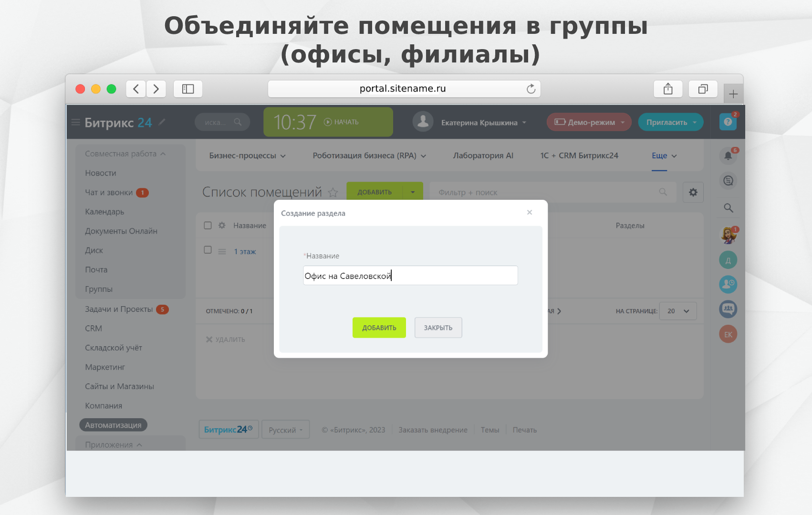Viewport: 812px width, 515px height.
Task: Click the pencil edit icon near logo
Action: coord(162,122)
